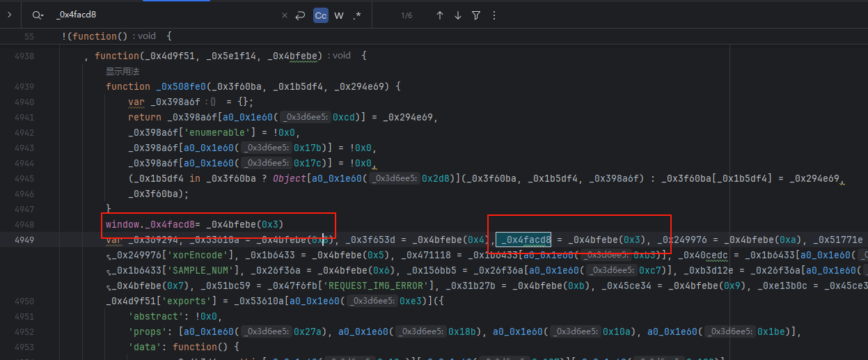Open the search filter options
The width and height of the screenshot is (868, 360).
pos(476,15)
